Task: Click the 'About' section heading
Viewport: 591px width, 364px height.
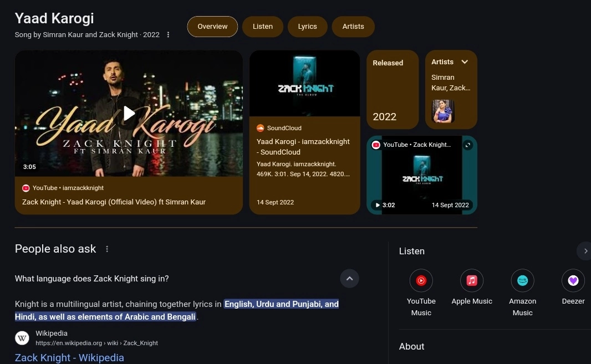Action: pyautogui.click(x=411, y=347)
